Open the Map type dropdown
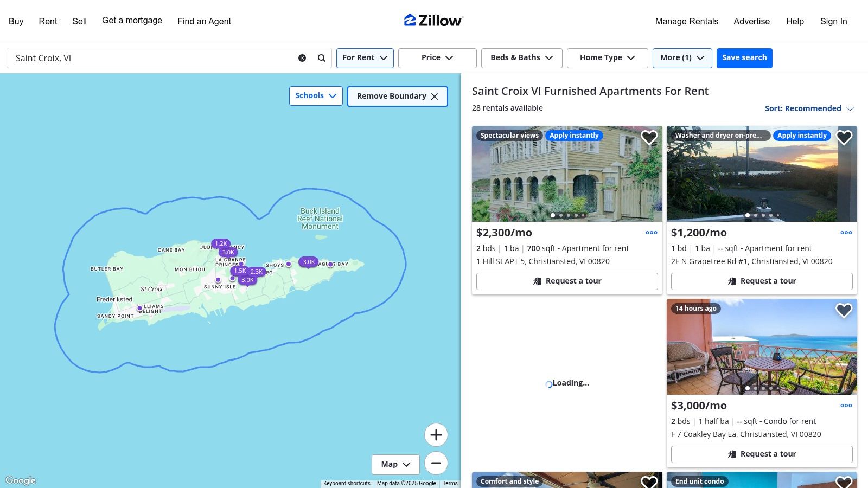This screenshot has height=488, width=868. [395, 465]
